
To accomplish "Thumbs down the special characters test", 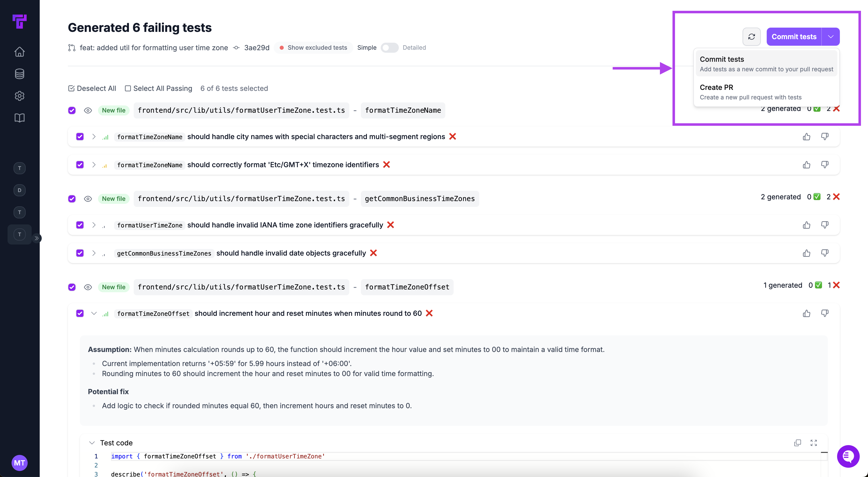I will click(825, 137).
